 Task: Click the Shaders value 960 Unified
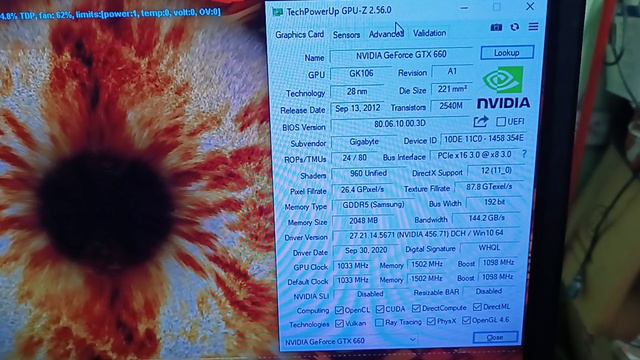tap(368, 173)
